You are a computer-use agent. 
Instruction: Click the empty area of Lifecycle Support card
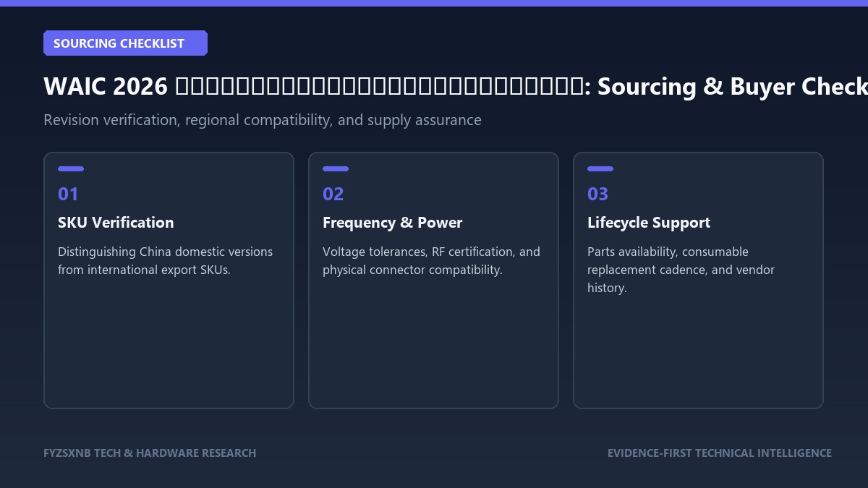click(698, 351)
